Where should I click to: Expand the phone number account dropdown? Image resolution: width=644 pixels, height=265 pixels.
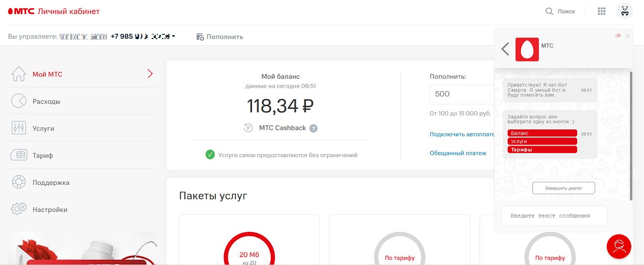click(174, 36)
